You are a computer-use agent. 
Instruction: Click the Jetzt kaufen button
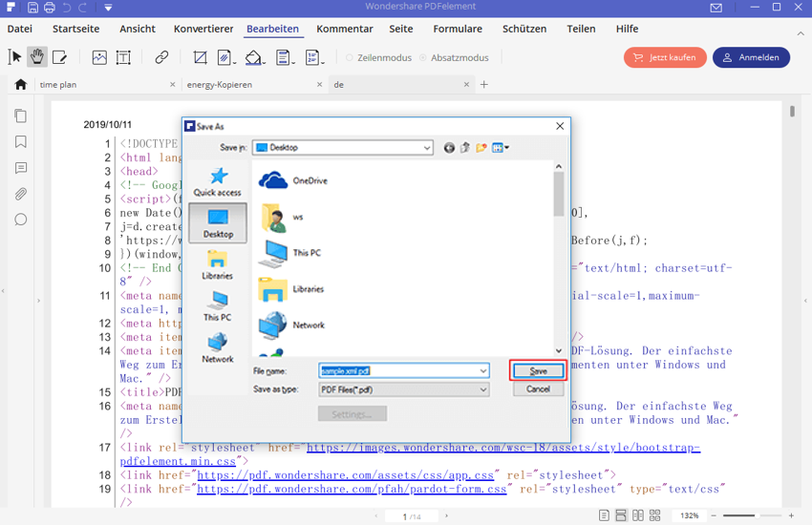point(665,57)
